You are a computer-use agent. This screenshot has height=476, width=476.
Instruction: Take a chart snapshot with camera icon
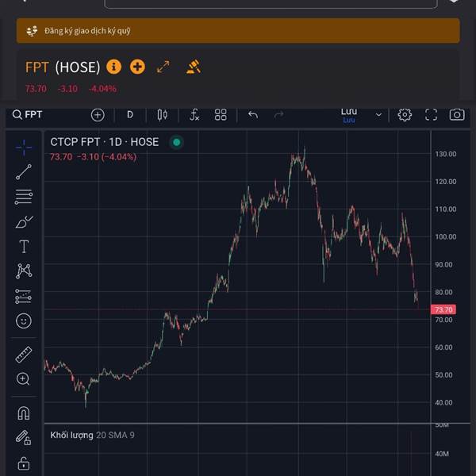pyautogui.click(x=457, y=115)
